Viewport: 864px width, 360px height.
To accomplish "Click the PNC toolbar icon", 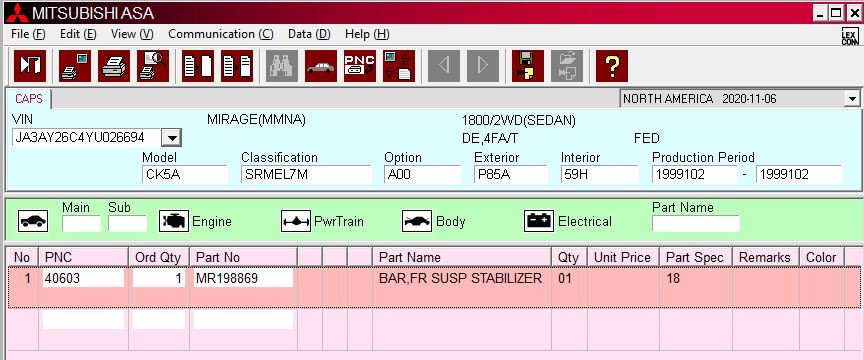I will (360, 66).
